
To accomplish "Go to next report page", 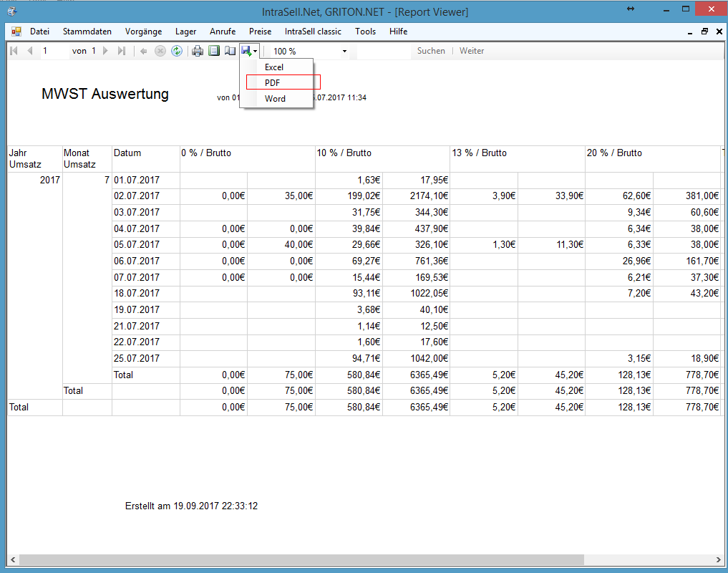I will [105, 51].
